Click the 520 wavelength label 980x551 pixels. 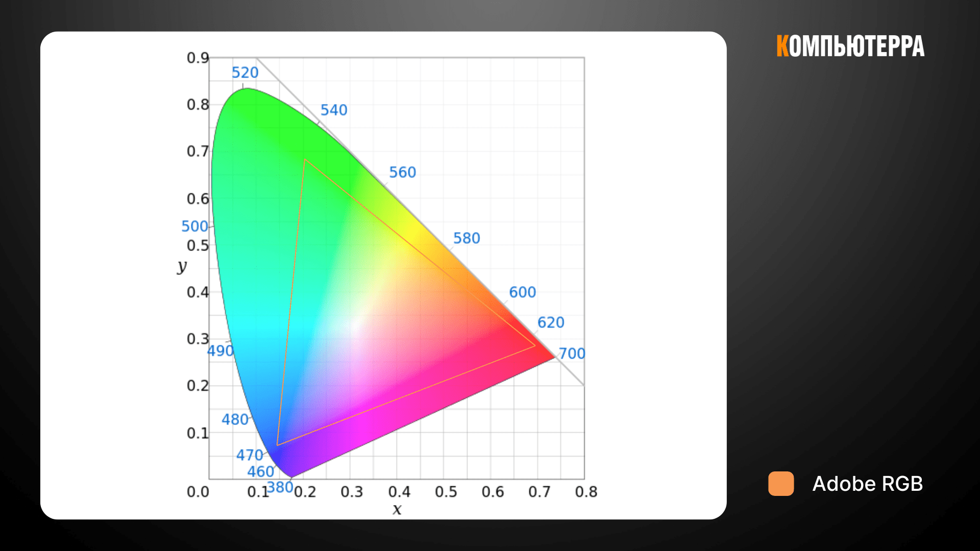click(245, 72)
